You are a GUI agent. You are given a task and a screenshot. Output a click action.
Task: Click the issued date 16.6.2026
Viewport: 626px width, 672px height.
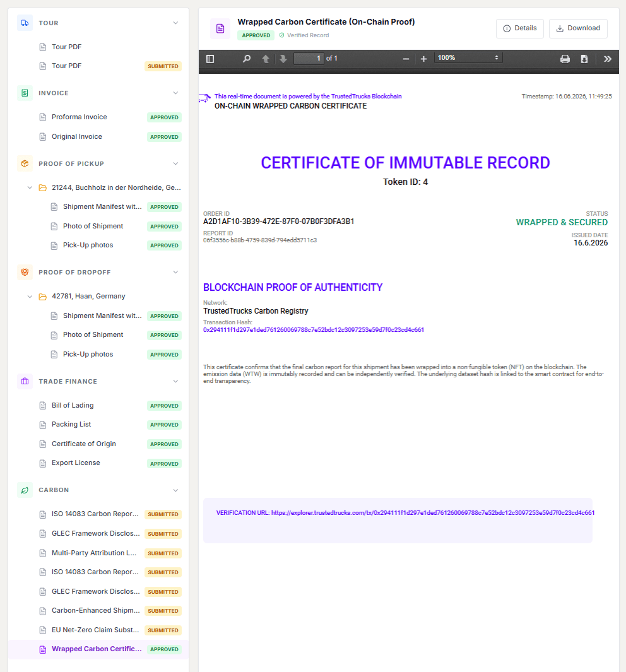point(591,243)
